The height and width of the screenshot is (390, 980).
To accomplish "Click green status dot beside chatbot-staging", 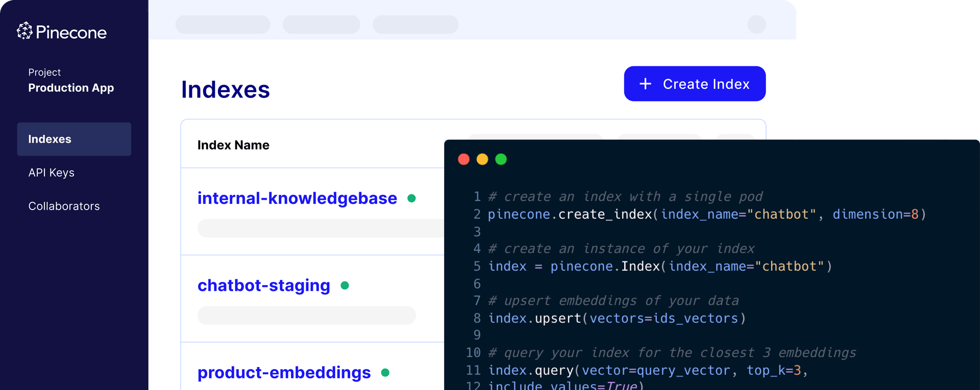I will point(345,285).
